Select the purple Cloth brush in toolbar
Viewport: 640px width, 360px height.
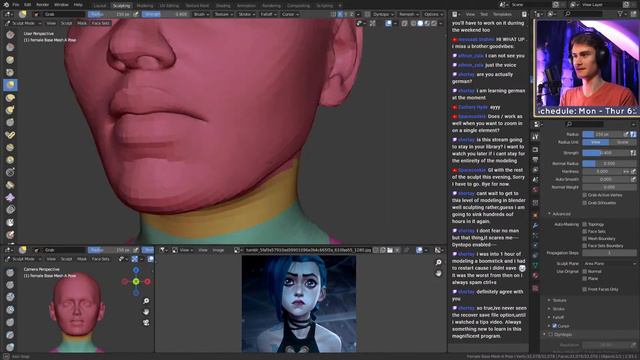(x=10, y=198)
